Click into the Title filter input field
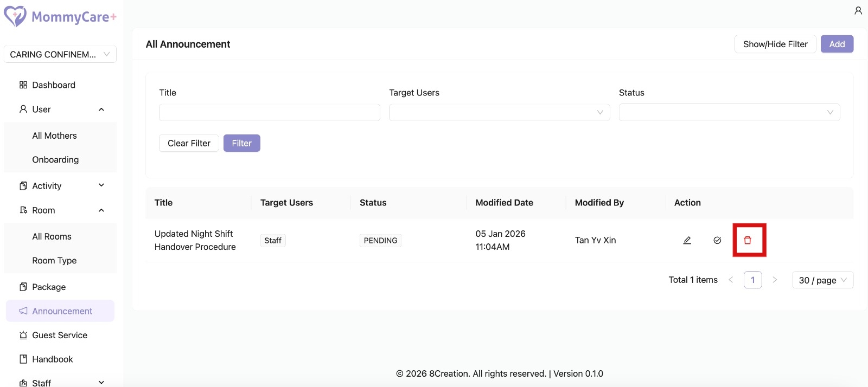The image size is (868, 387). tap(269, 112)
